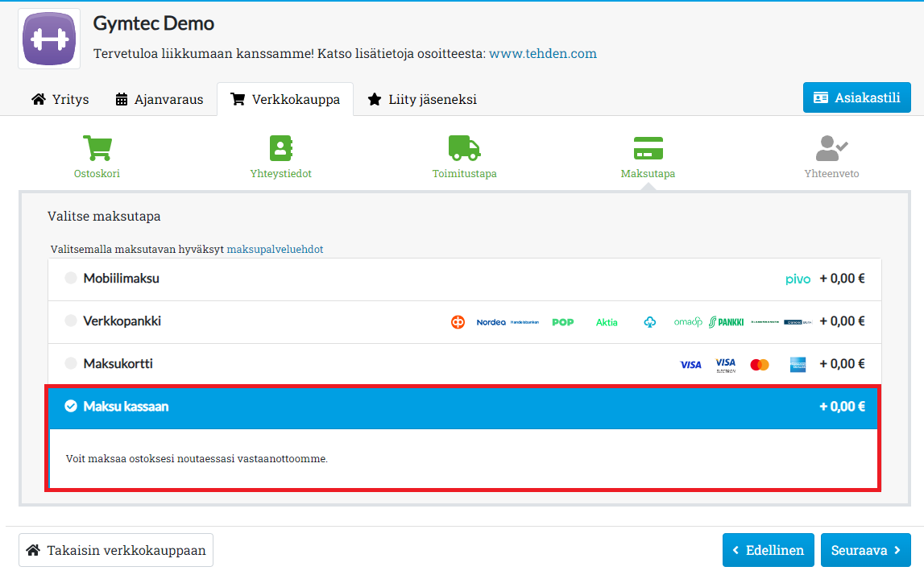The width and height of the screenshot is (924, 575).
Task: Click the Mastercard logo
Action: pos(759,365)
